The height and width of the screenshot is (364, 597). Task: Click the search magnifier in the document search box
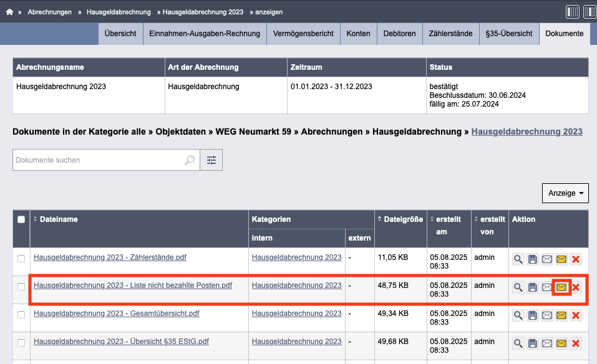pyautogui.click(x=190, y=160)
